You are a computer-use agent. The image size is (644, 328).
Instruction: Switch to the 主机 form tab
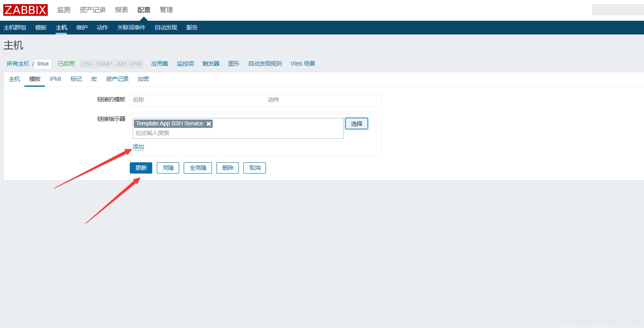(15, 79)
